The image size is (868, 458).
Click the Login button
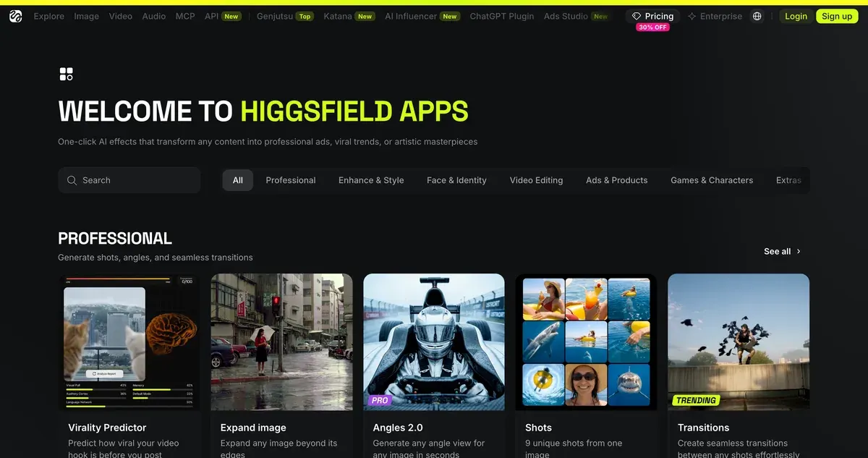[796, 16]
